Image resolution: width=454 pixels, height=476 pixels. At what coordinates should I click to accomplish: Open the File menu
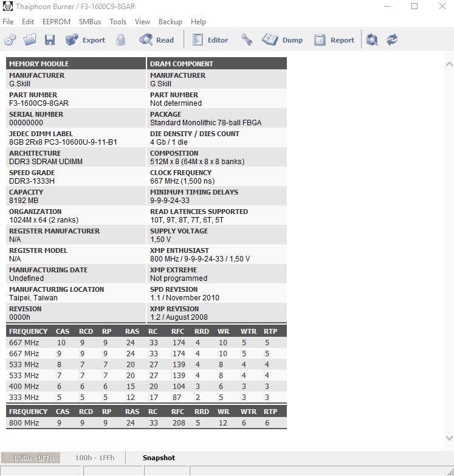coord(8,22)
